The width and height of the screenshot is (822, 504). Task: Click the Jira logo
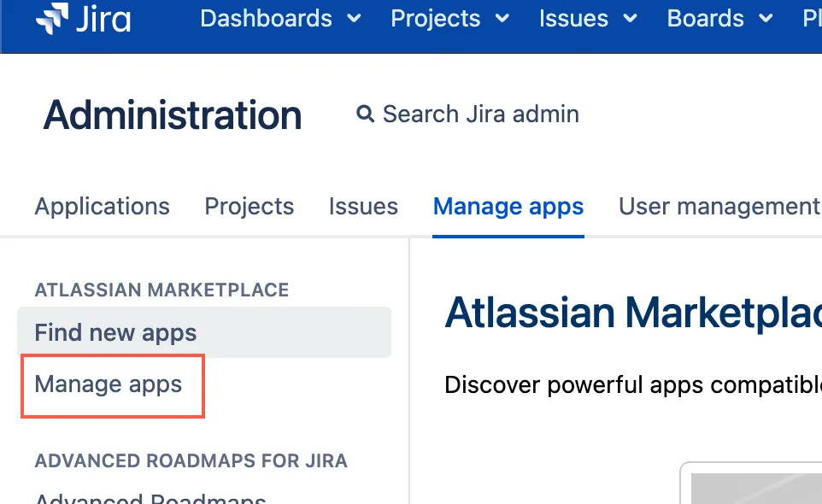tap(83, 18)
